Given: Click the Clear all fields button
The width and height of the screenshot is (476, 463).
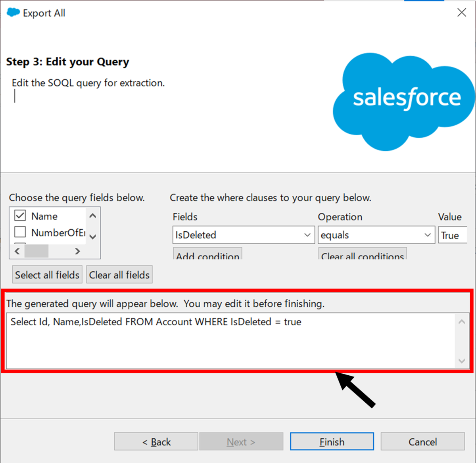Looking at the screenshot, I should click(x=119, y=275).
